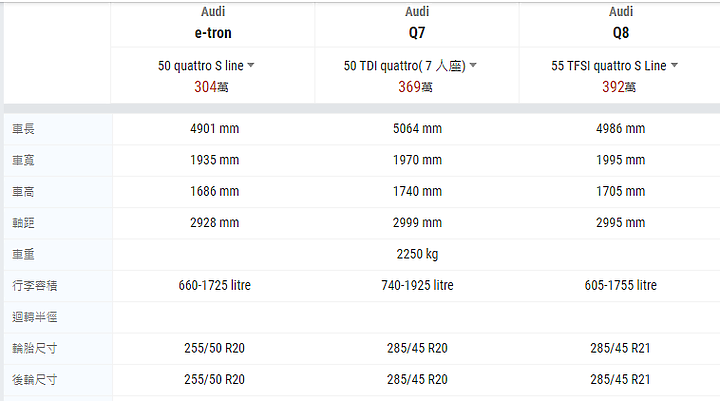Click the 1995 mm width value
720x401 pixels.
tap(620, 160)
